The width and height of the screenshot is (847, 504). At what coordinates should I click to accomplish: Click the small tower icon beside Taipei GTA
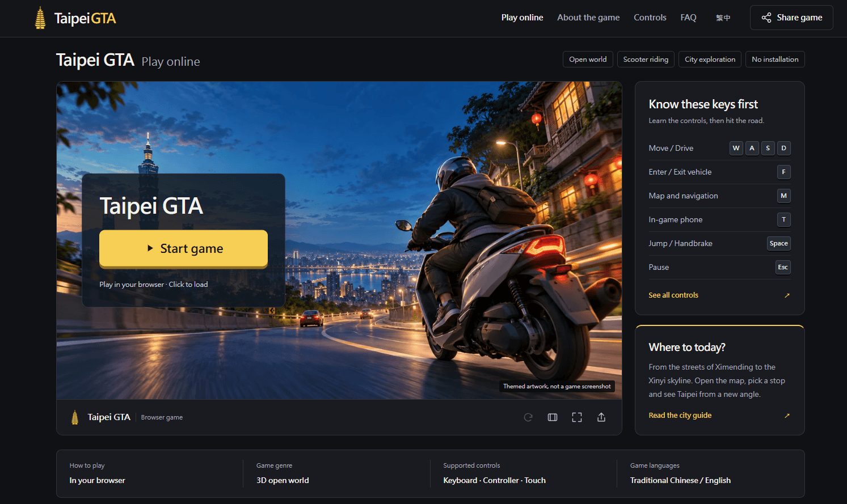pos(75,417)
